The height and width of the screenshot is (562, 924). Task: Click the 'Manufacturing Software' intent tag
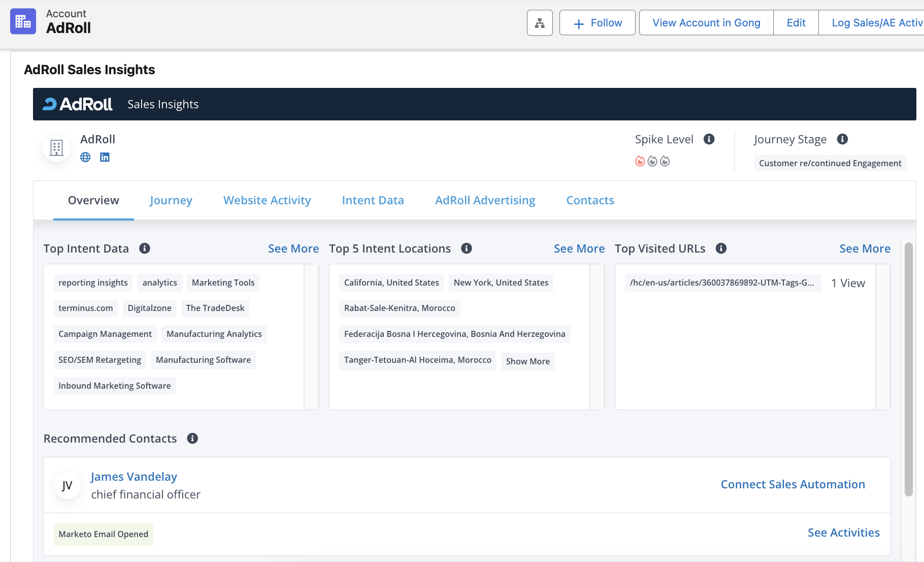(x=204, y=360)
